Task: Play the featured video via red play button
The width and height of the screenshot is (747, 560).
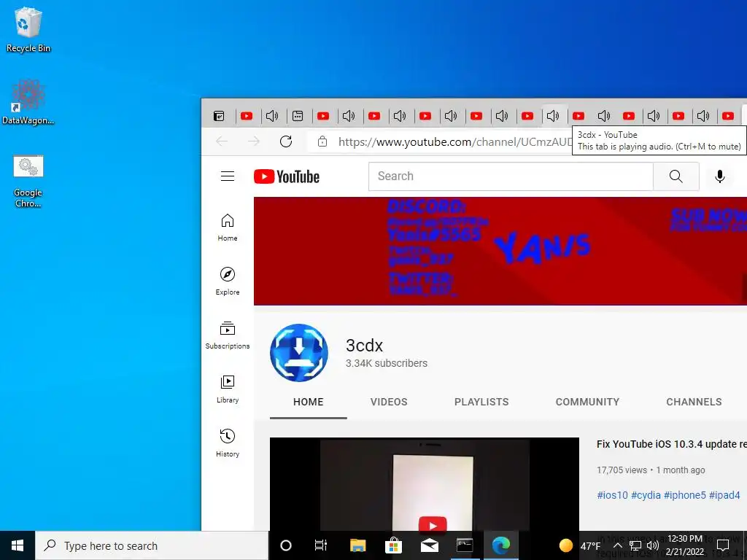Action: pyautogui.click(x=433, y=525)
